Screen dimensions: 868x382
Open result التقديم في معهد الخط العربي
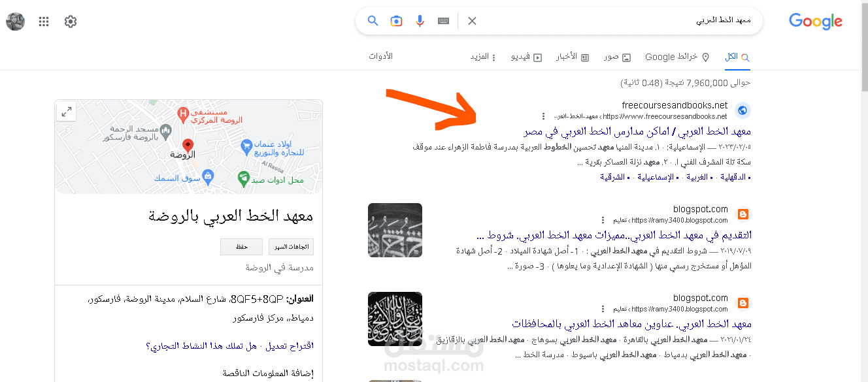tap(614, 235)
